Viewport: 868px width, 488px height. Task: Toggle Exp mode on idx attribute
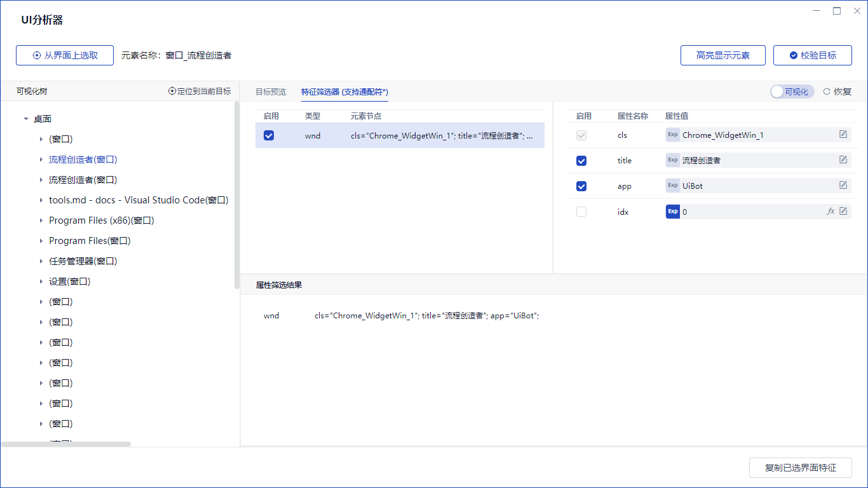pos(672,212)
